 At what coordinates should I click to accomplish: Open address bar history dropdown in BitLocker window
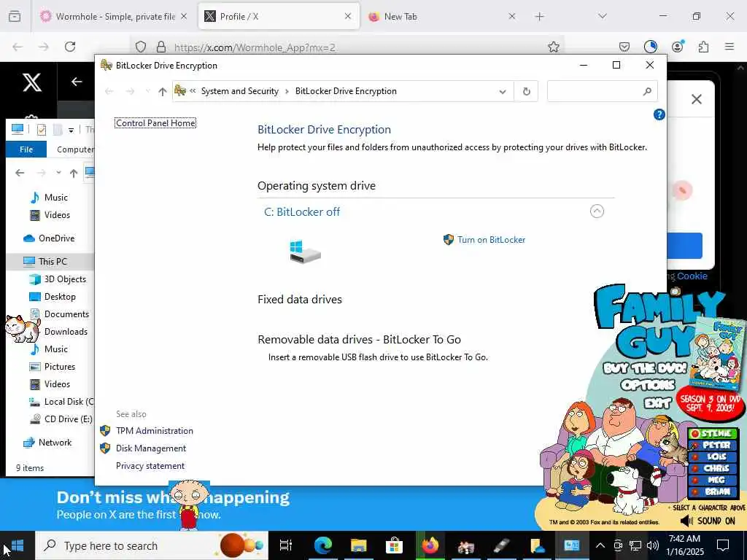(502, 91)
